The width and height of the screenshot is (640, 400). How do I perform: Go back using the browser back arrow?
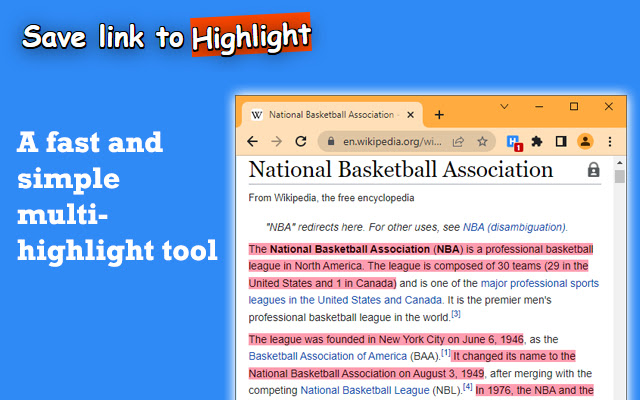point(253,142)
